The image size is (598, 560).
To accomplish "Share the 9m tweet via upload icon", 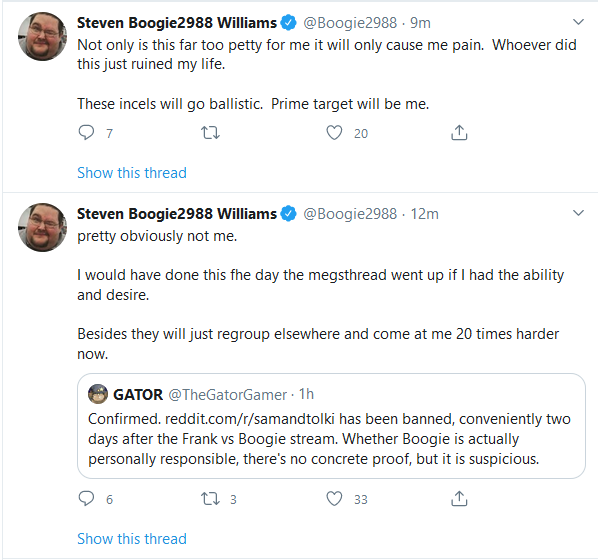I will (x=459, y=132).
